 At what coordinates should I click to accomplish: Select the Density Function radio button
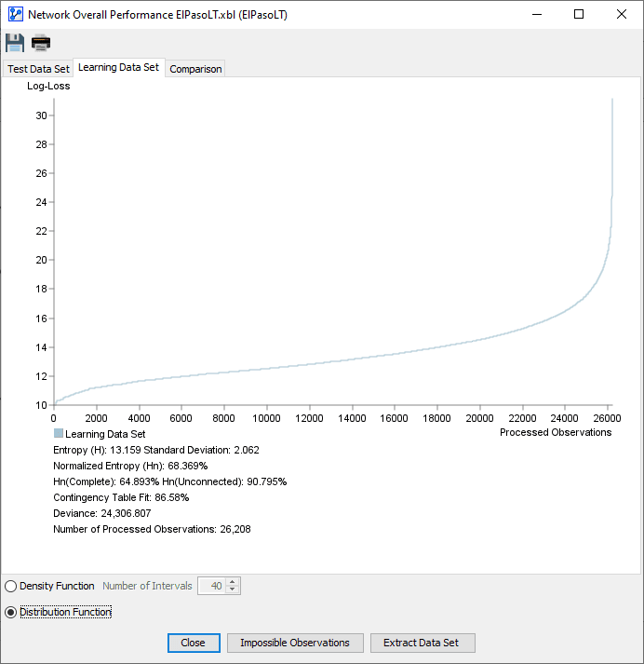point(10,586)
